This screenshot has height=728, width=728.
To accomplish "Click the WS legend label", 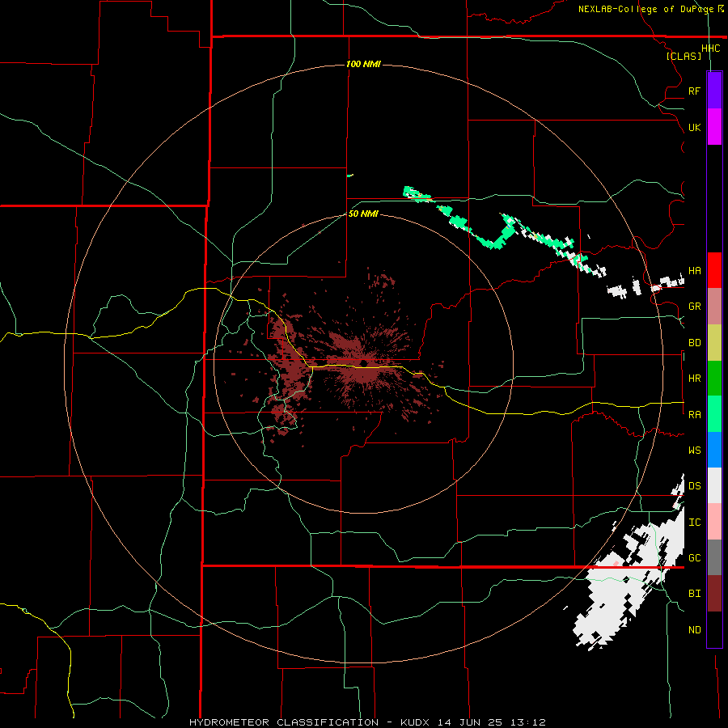I will coord(694,451).
